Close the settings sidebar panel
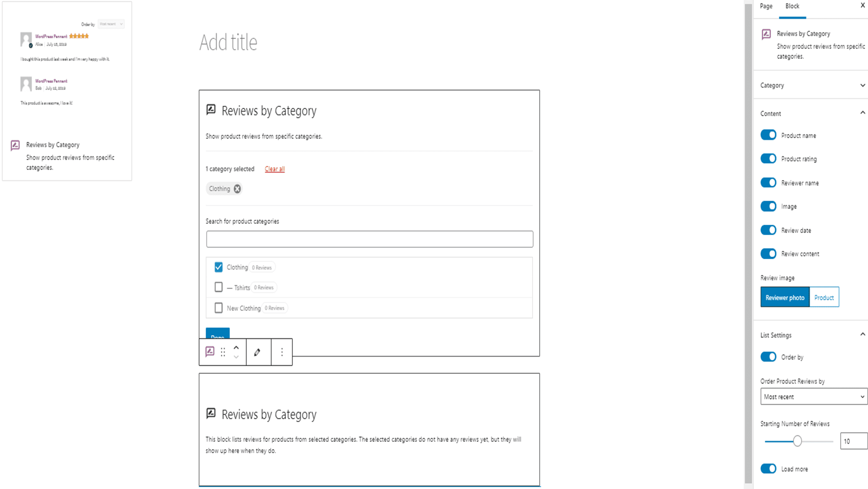This screenshot has height=489, width=868. click(x=862, y=5)
